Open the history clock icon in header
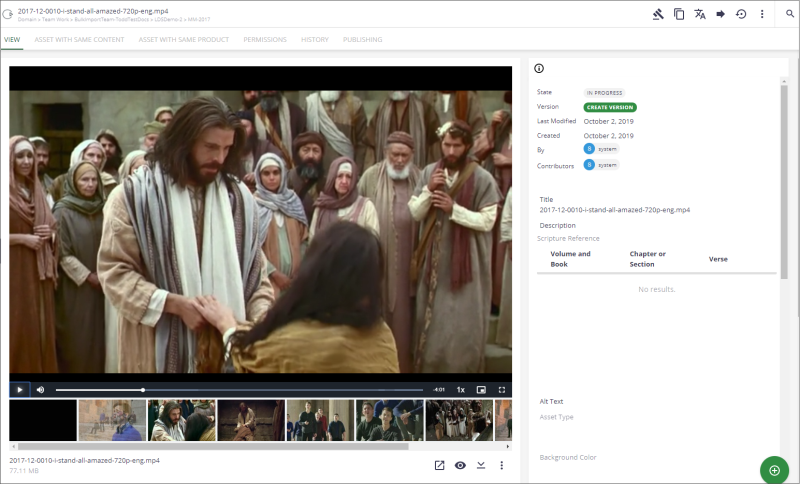Image resolution: width=800 pixels, height=484 pixels. 741,14
